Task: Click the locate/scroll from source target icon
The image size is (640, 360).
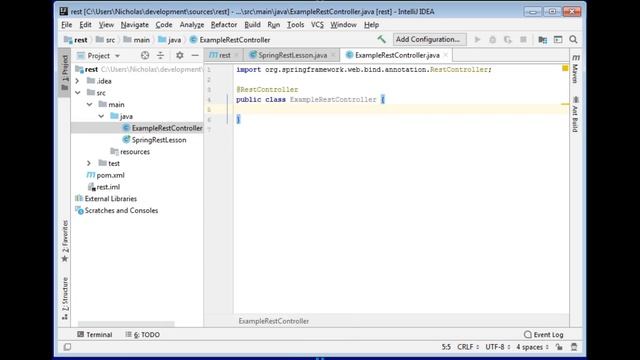Action: tap(144, 56)
